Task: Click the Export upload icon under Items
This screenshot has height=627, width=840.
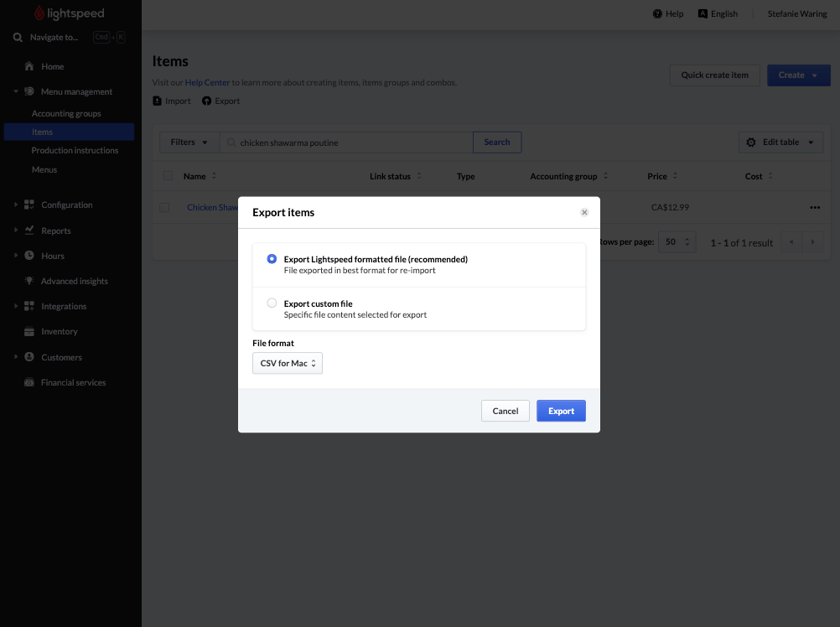Action: click(207, 101)
